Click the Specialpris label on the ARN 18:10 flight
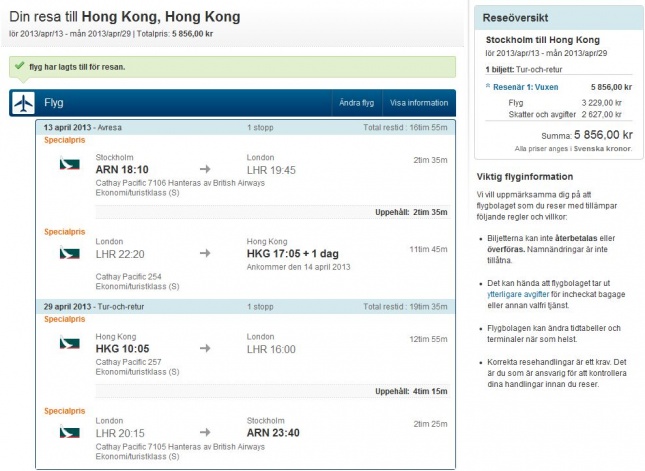The height and width of the screenshot is (471, 645). 63,141
